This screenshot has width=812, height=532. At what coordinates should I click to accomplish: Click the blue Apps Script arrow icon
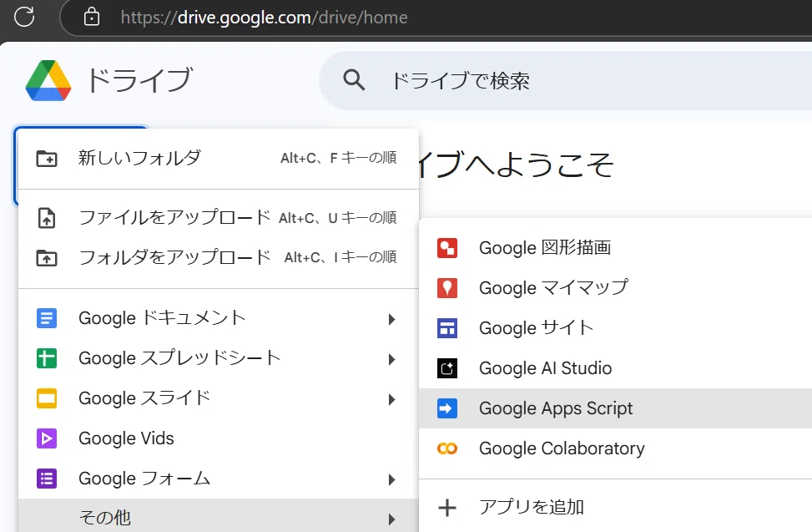tap(447, 408)
